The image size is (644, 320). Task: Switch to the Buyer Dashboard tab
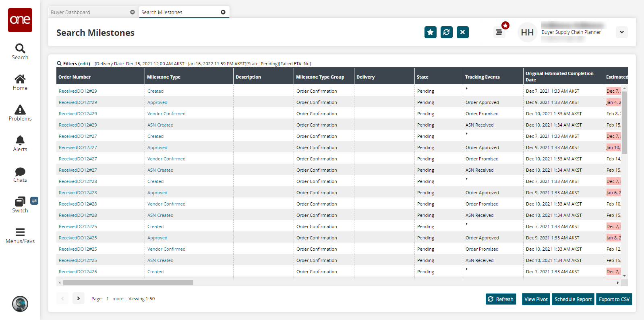pyautogui.click(x=89, y=12)
